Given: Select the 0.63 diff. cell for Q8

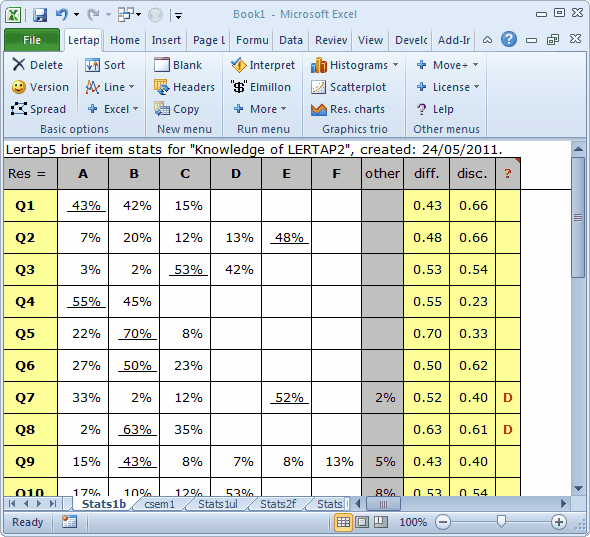Looking at the screenshot, I should (427, 429).
